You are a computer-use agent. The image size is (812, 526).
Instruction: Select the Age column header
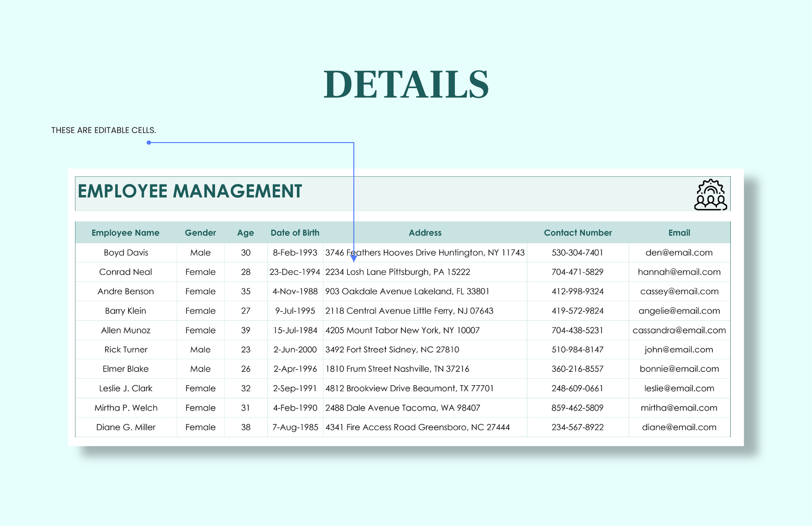pyautogui.click(x=245, y=233)
